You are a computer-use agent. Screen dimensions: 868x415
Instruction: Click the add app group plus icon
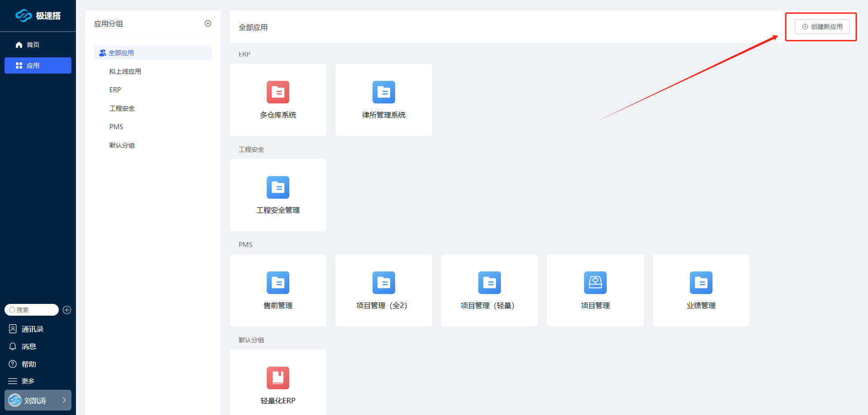click(208, 23)
